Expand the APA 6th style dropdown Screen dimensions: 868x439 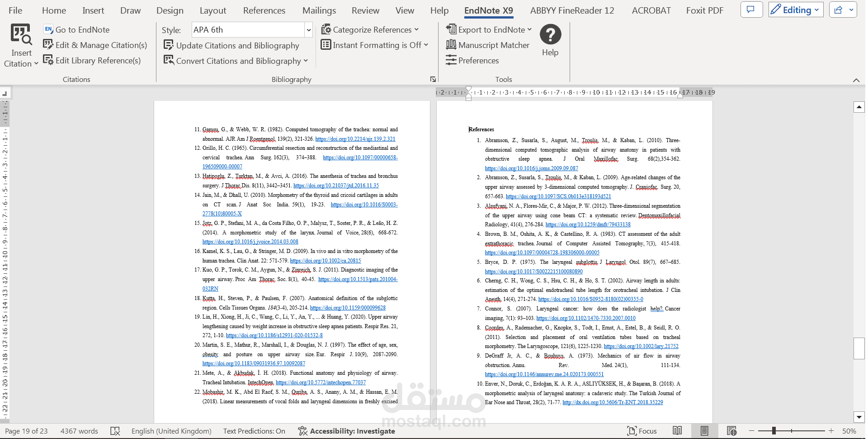(309, 30)
